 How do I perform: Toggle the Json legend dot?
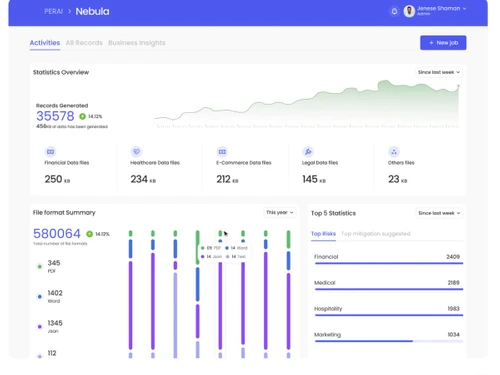(40, 326)
